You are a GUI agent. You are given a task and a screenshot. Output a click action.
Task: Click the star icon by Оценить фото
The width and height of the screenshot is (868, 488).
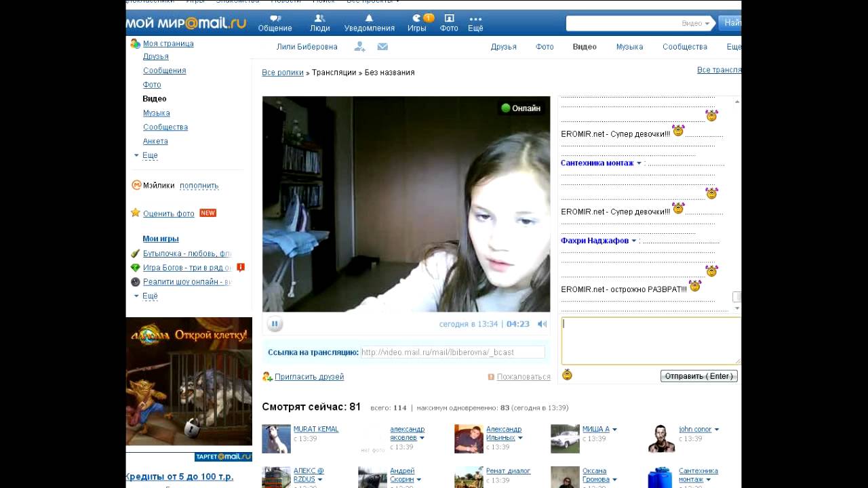pyautogui.click(x=136, y=213)
